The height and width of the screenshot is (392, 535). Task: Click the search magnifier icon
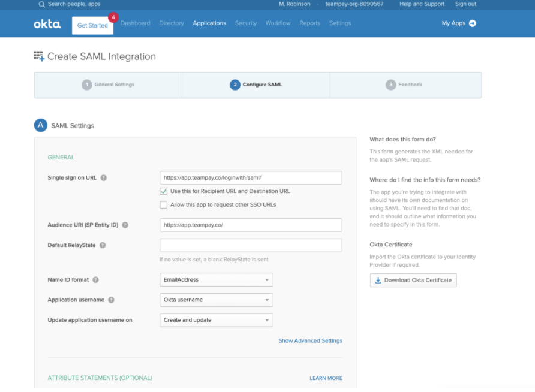click(41, 4)
